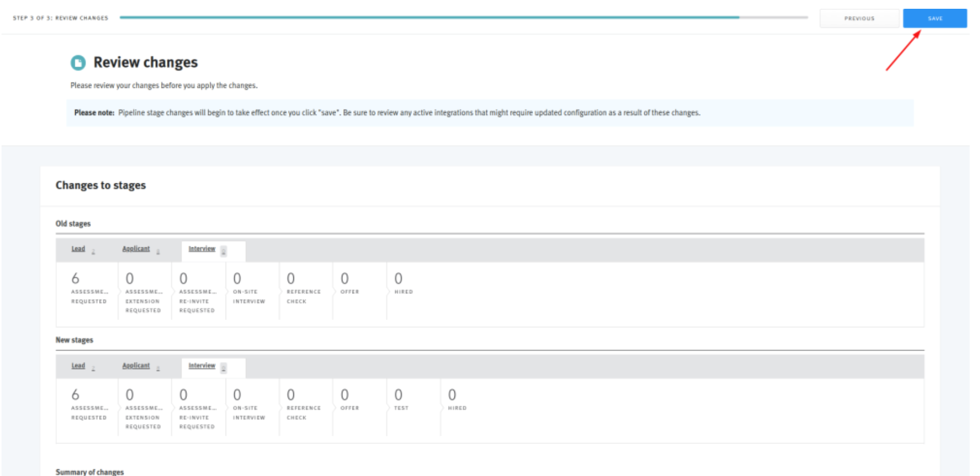Click the icon beside Lead in old stages
The height and width of the screenshot is (476, 980).
(x=93, y=251)
